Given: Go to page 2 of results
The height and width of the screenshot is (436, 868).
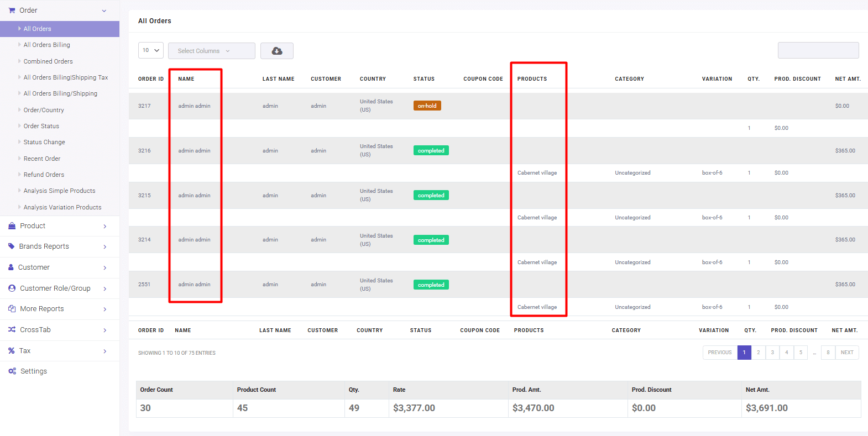Looking at the screenshot, I should tap(759, 353).
